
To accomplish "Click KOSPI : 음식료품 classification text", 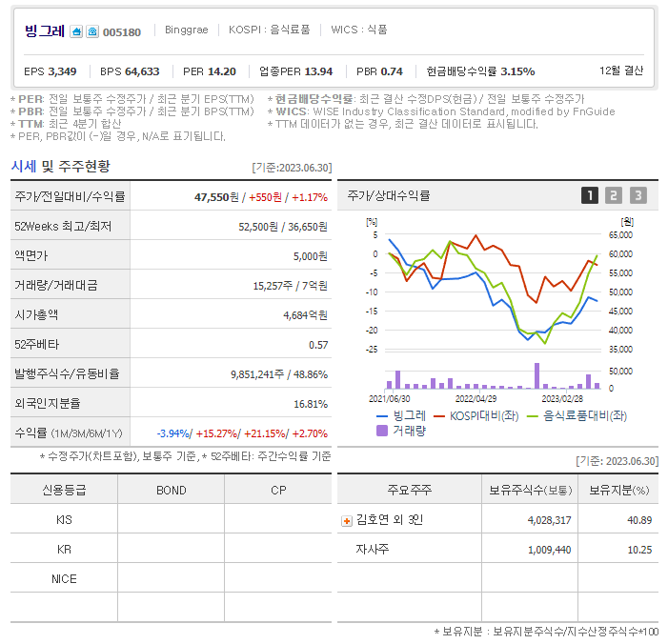I will point(270,30).
